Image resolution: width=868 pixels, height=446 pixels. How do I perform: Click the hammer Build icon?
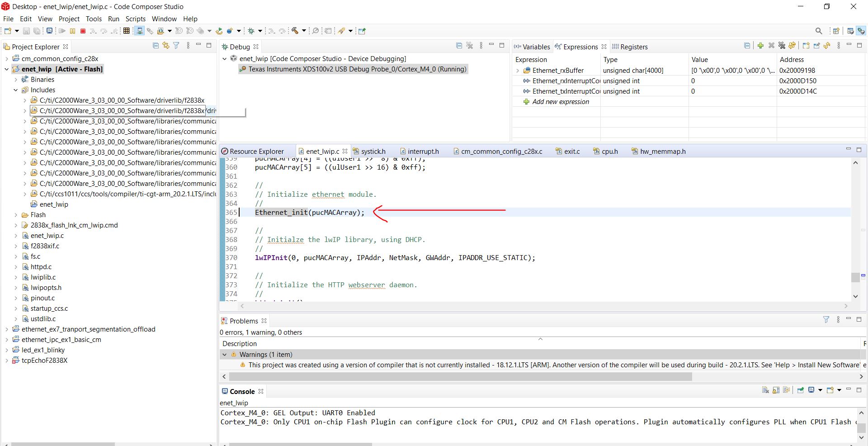point(295,31)
